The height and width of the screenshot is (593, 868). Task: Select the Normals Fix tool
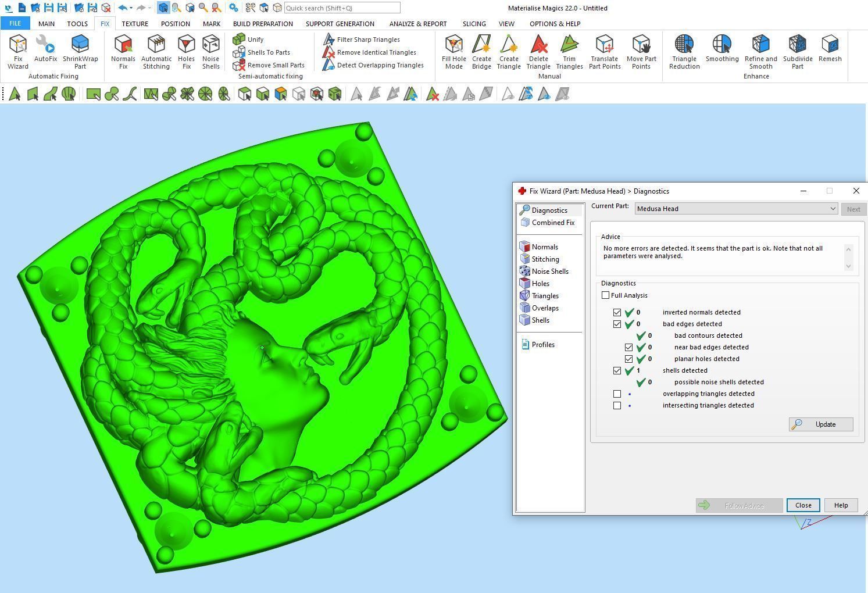(x=123, y=52)
